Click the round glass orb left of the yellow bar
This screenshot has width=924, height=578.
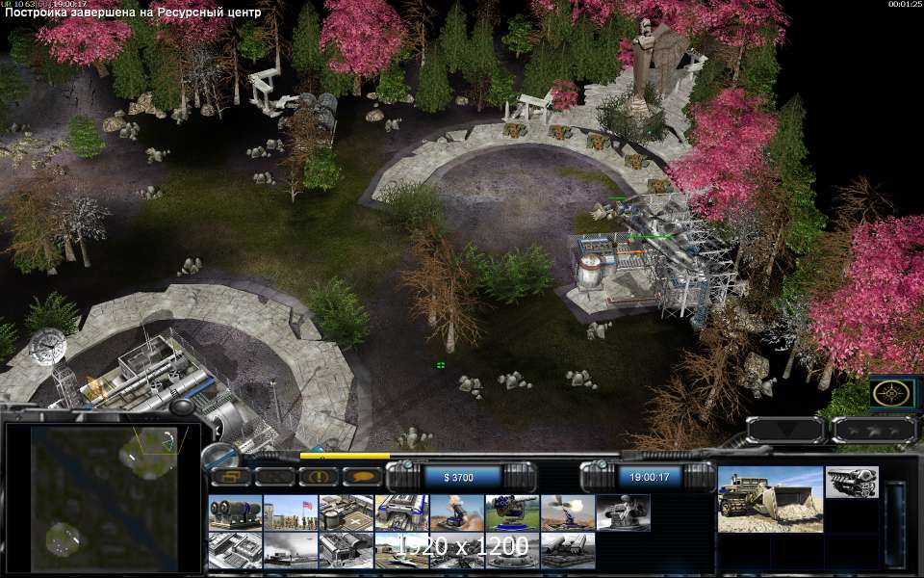tap(222, 457)
